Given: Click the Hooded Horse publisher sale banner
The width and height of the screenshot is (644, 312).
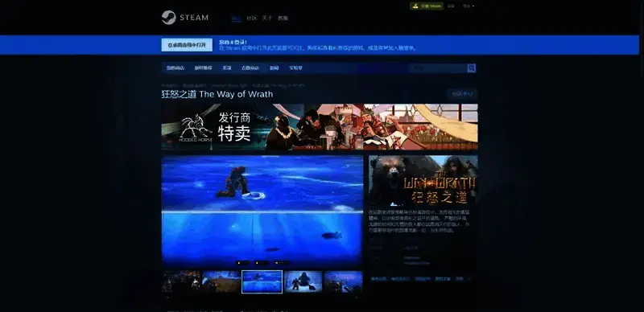Looking at the screenshot, I should (320, 127).
